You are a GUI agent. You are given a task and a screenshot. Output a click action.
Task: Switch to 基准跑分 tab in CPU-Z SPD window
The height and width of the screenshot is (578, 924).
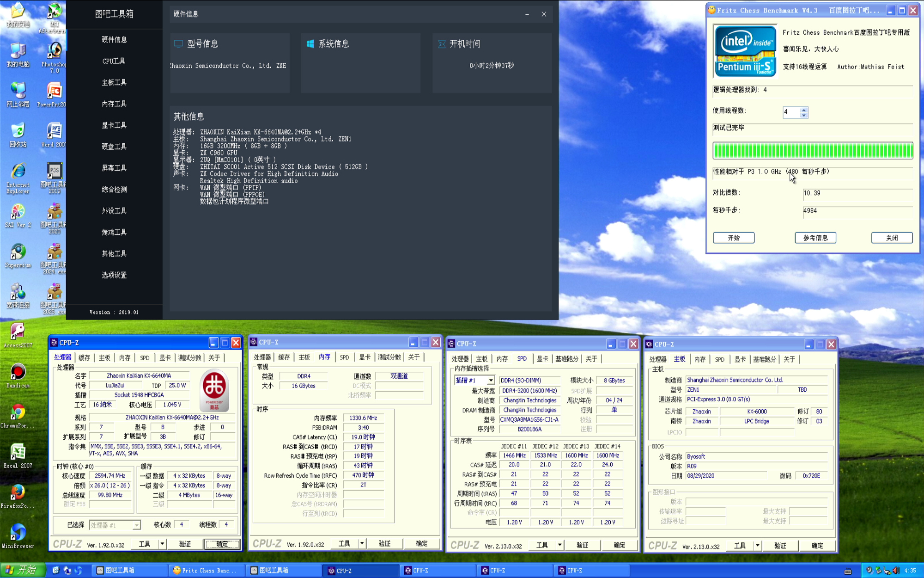click(566, 359)
